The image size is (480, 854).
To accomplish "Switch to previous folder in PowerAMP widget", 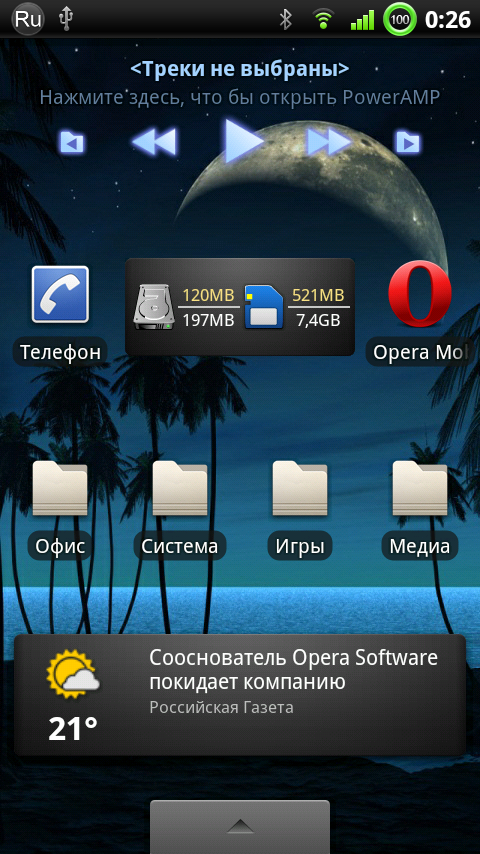I will 72,143.
